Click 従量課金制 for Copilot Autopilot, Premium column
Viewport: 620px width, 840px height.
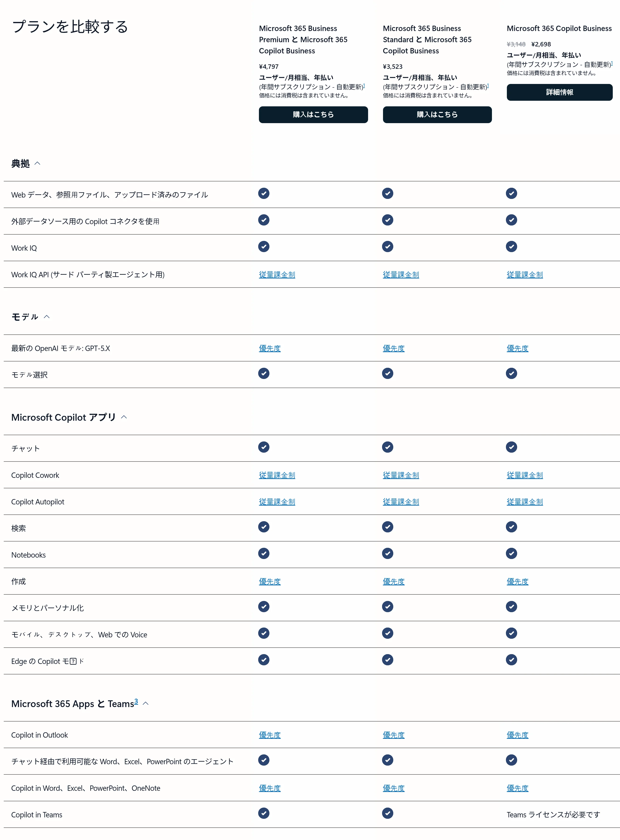tap(277, 502)
